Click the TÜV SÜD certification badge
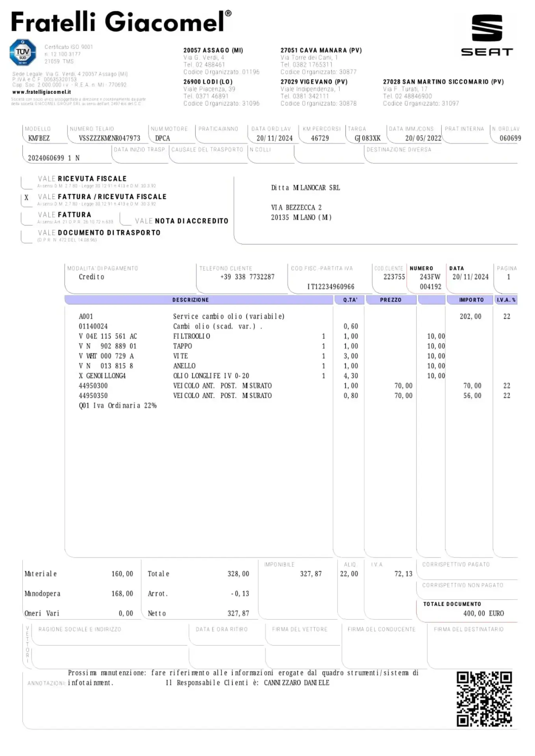The width and height of the screenshot is (535, 756). click(23, 52)
